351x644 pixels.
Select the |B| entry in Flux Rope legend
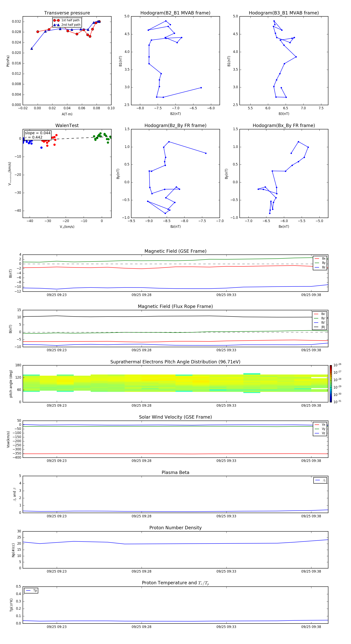320,327
